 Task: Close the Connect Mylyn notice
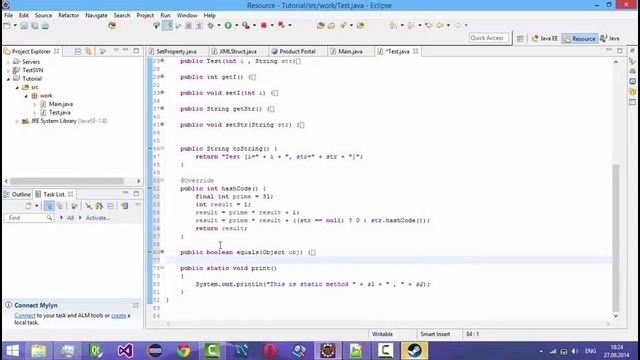pos(136,305)
